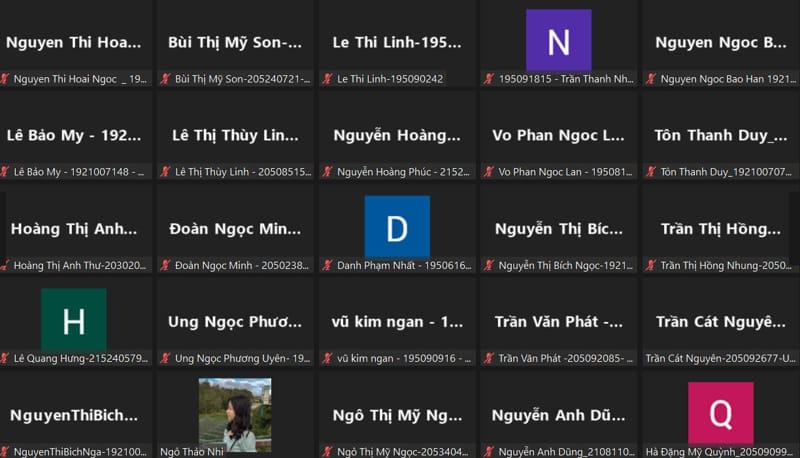This screenshot has width=800, height=458.
Task: Click muted mic icon beside Ngô Thị Mỹ Ngọc
Action: (x=328, y=451)
